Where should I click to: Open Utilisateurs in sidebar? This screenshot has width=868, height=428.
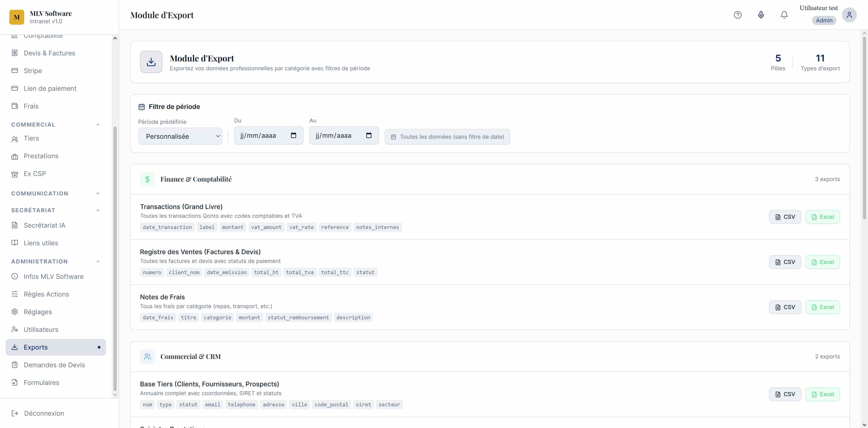[x=56, y=330]
